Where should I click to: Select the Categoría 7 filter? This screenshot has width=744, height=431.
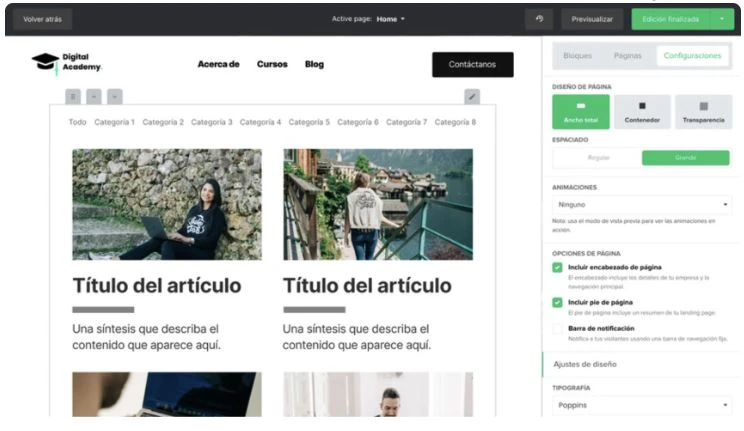coord(406,122)
